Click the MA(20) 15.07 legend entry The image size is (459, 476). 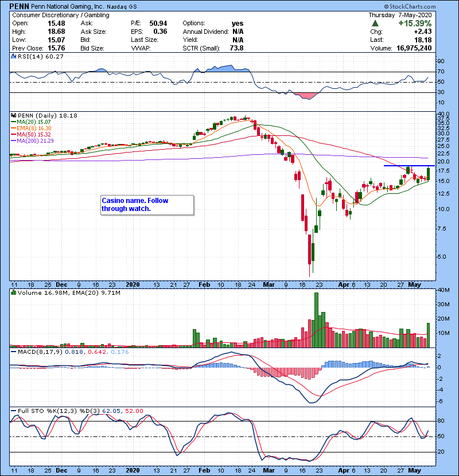pyautogui.click(x=32, y=122)
